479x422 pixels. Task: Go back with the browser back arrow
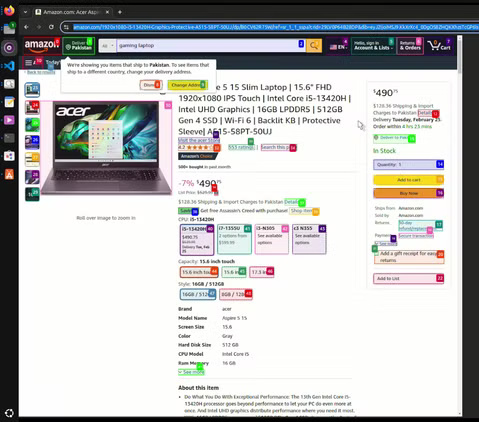pyautogui.click(x=26, y=27)
